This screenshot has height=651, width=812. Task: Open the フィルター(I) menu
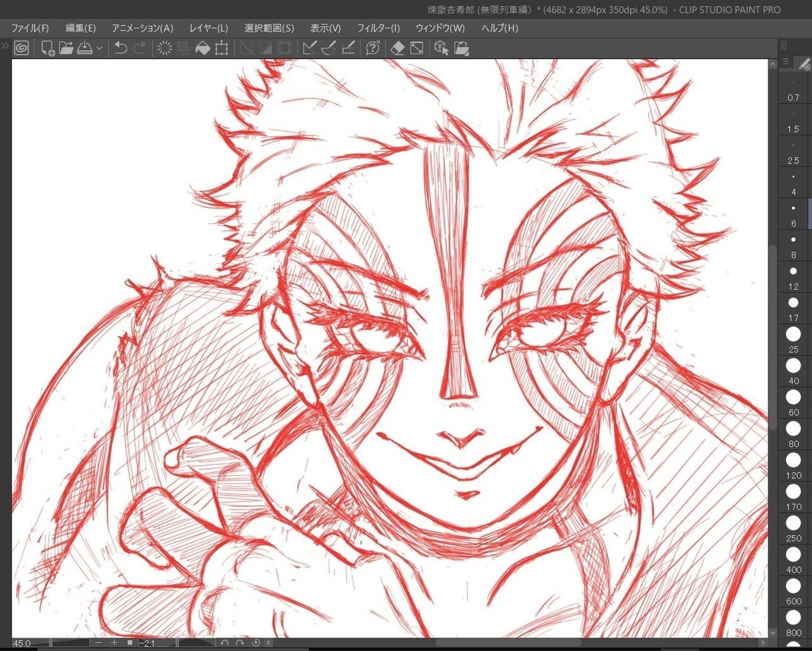pyautogui.click(x=379, y=29)
